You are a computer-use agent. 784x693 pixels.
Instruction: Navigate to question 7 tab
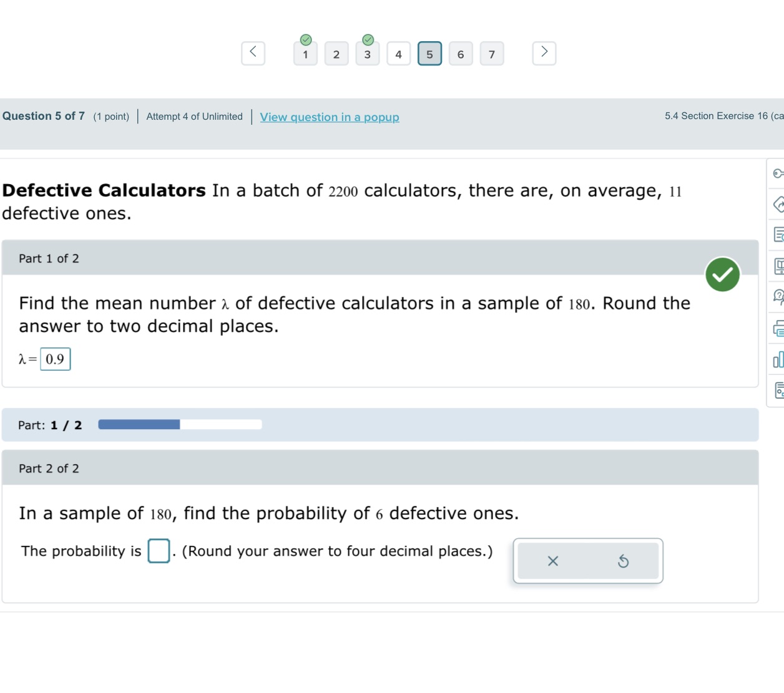point(492,54)
